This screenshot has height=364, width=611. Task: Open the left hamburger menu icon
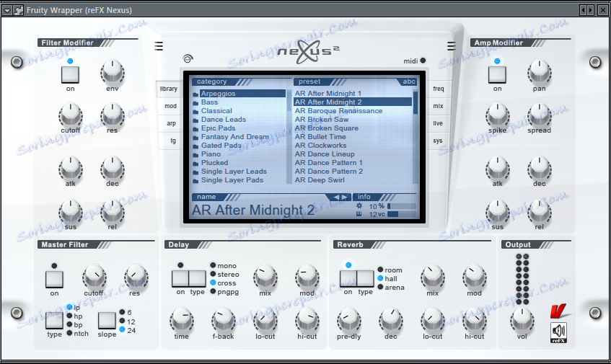[x=159, y=46]
